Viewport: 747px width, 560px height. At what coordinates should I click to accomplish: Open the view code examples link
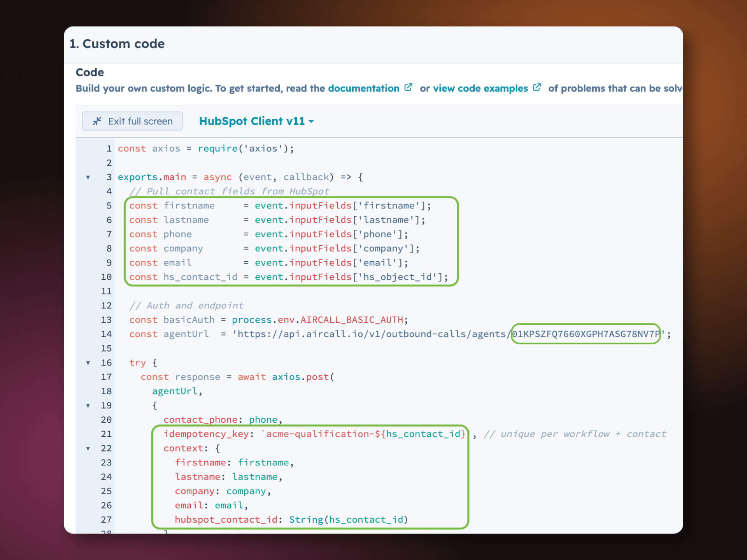tap(480, 88)
